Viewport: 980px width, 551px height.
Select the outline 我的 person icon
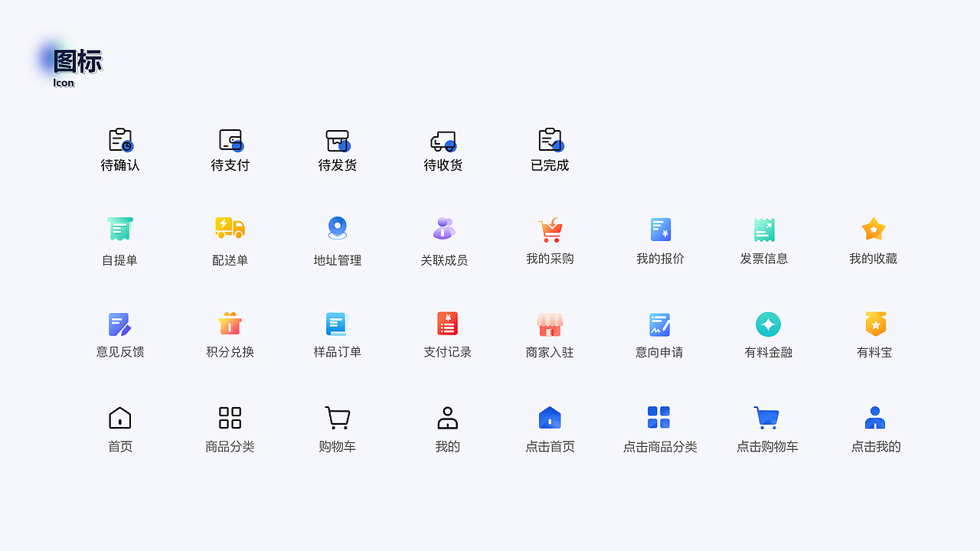(448, 418)
